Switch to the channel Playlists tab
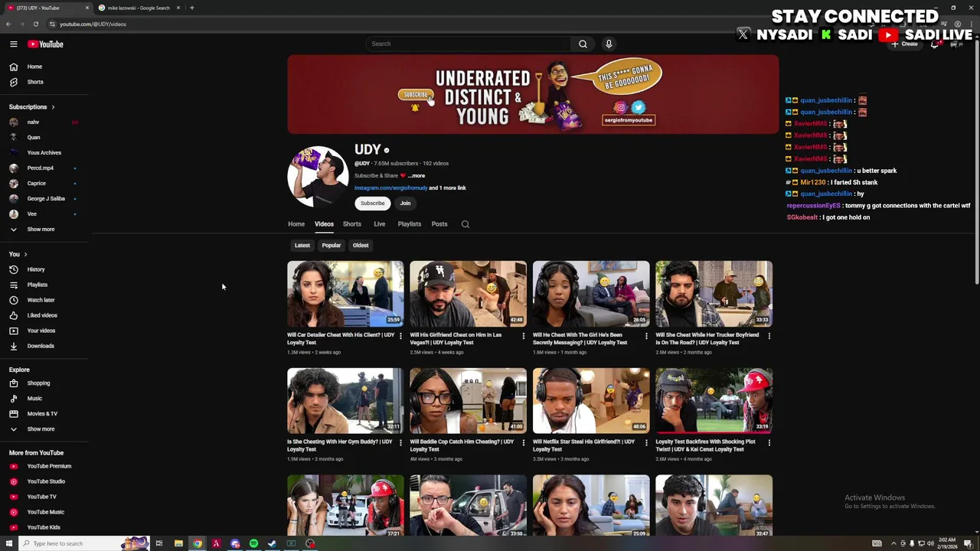The image size is (980, 551). tap(409, 224)
